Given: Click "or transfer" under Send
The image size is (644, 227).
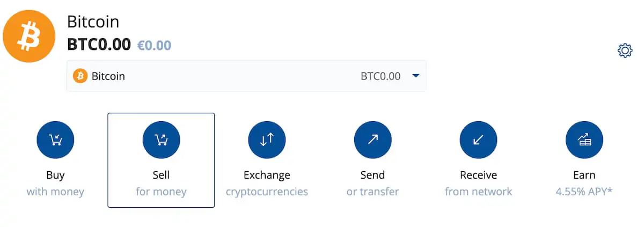Looking at the screenshot, I should (x=372, y=192).
